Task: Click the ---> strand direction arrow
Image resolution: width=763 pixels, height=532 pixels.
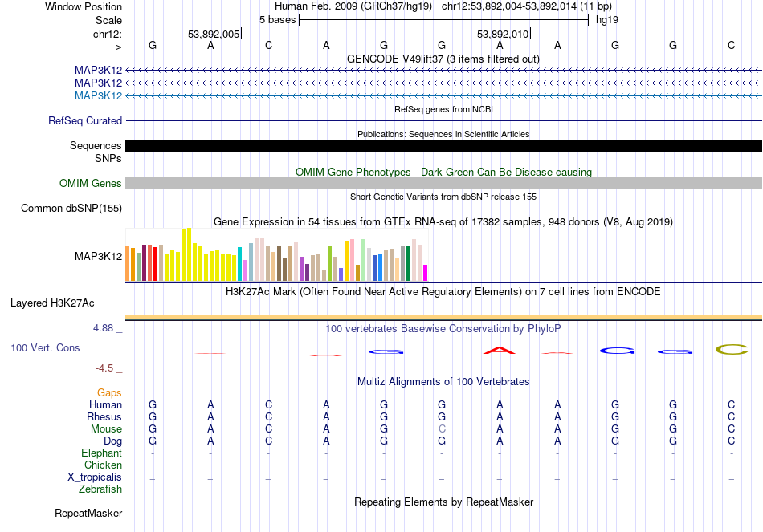Action: click(x=114, y=47)
